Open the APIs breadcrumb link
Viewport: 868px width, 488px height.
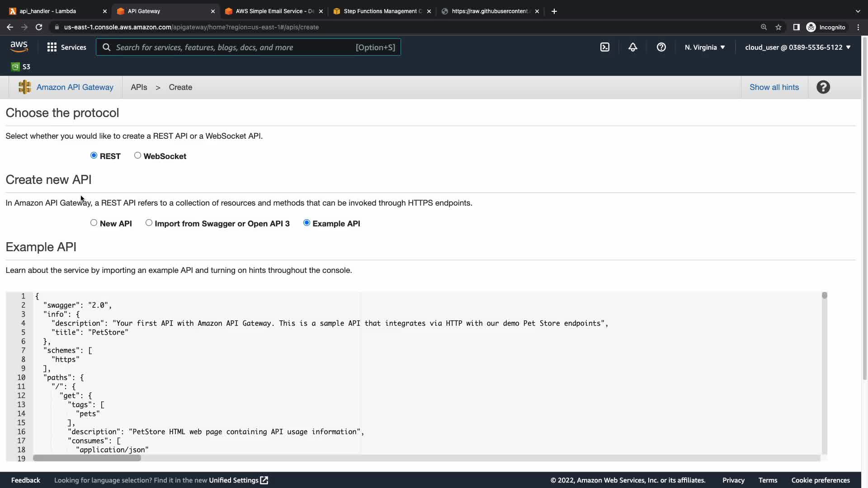coord(139,87)
